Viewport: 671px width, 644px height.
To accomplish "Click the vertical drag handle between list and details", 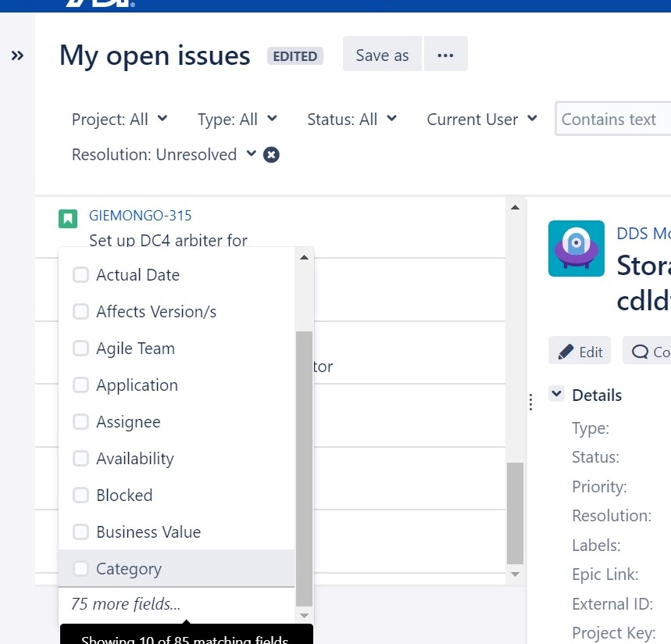I will click(x=530, y=401).
